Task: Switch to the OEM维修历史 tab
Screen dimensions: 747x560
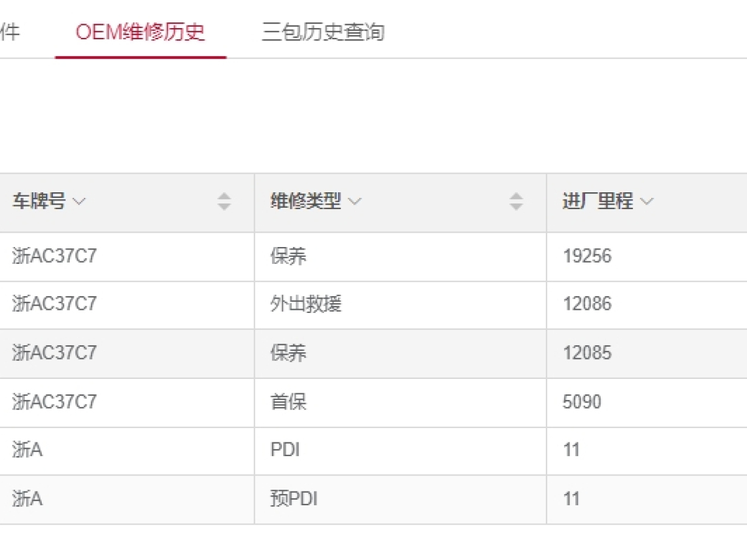Action: (140, 32)
